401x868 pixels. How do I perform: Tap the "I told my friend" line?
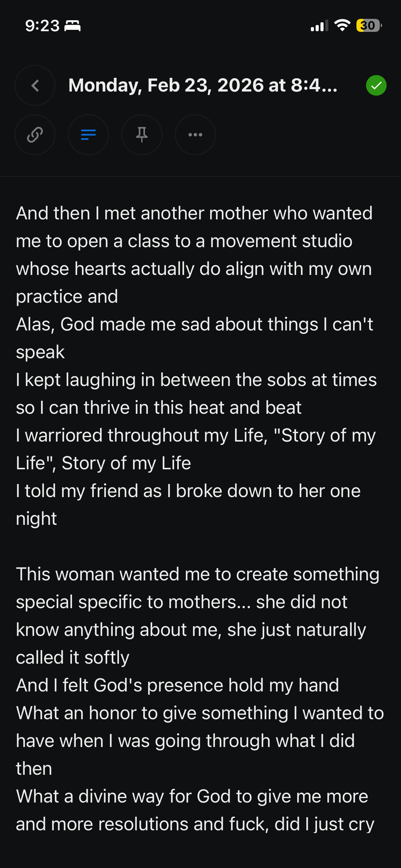pyautogui.click(x=188, y=491)
